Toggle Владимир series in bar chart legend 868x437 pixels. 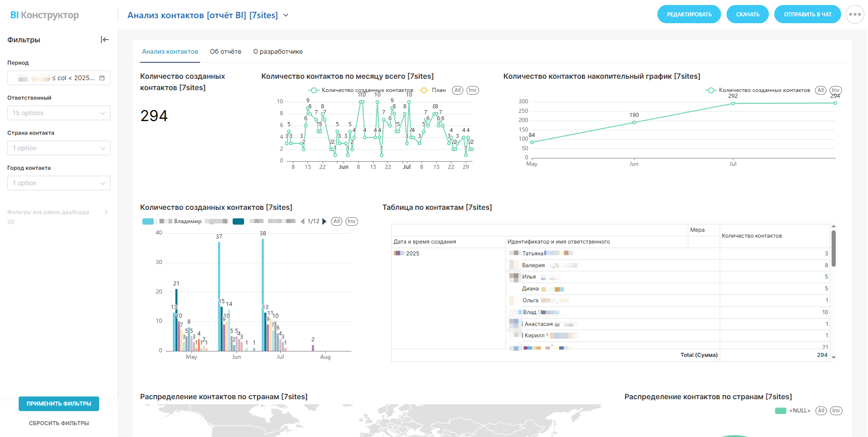[187, 222]
